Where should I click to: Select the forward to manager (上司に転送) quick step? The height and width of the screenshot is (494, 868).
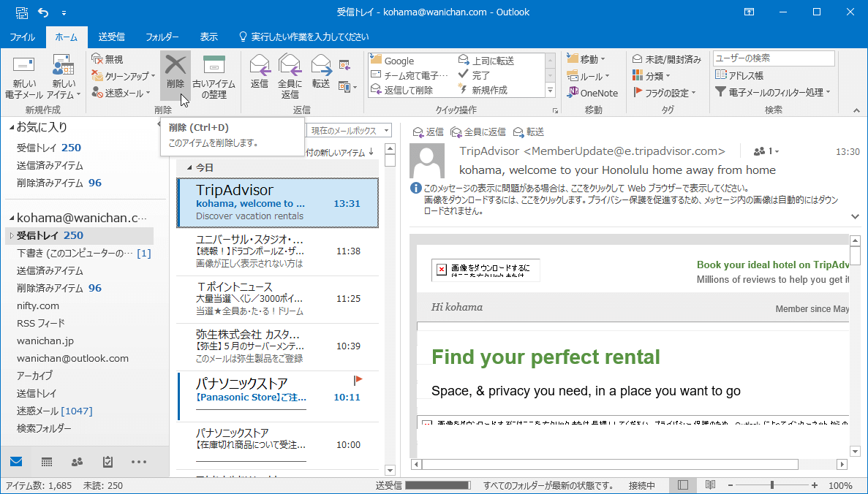click(x=486, y=61)
